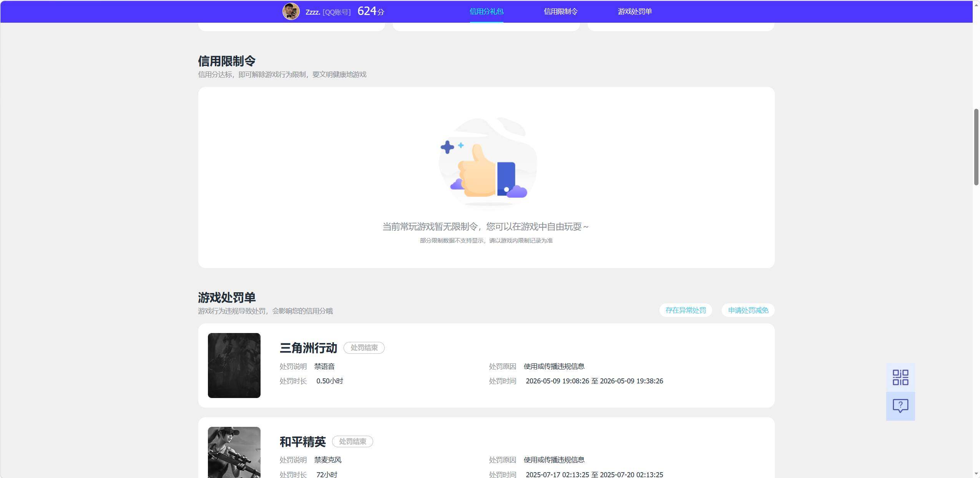This screenshot has height=478, width=980.
Task: Click text 当前常玩游戏暂无限制令
Action: click(430, 227)
